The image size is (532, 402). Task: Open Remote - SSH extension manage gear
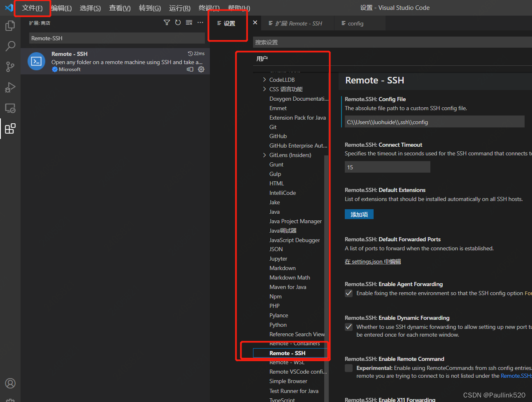(201, 69)
